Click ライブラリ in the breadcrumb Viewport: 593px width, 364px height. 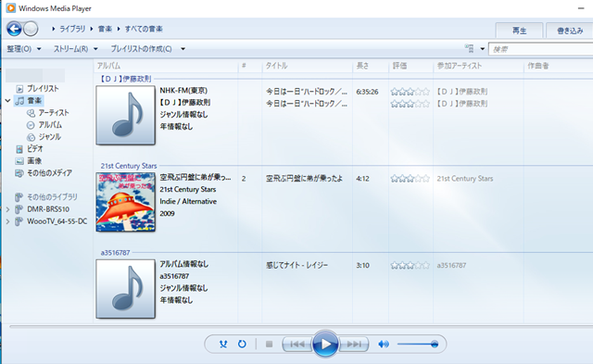click(72, 29)
